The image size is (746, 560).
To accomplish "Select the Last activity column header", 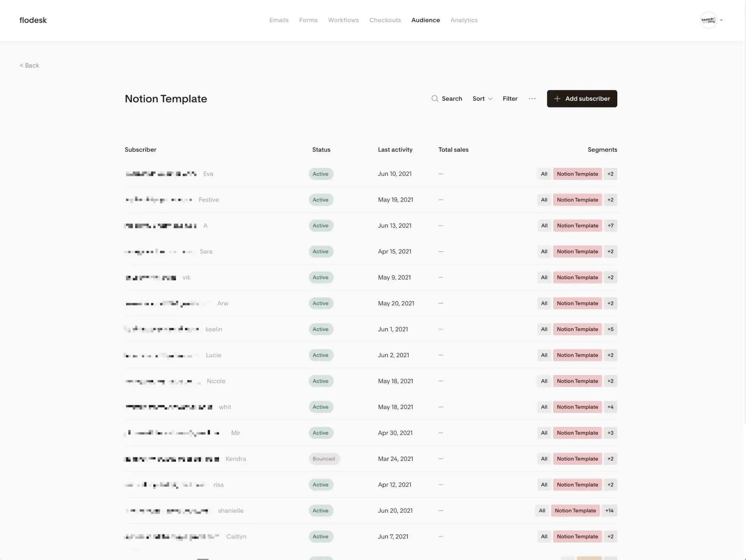I will tap(395, 150).
